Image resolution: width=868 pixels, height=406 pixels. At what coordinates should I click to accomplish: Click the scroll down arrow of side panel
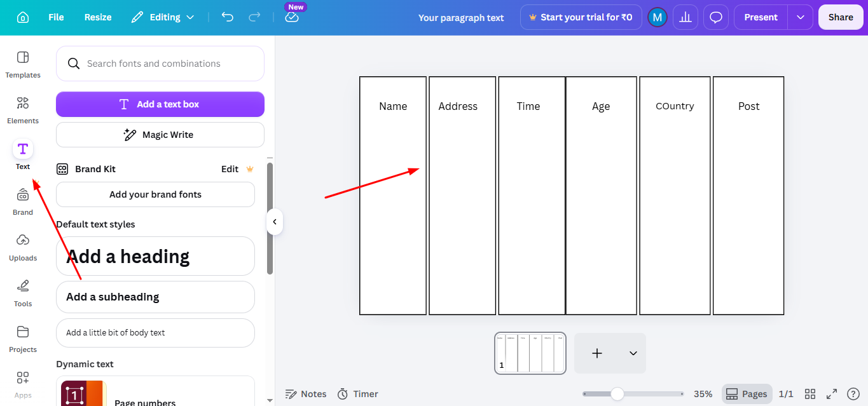coord(270,400)
